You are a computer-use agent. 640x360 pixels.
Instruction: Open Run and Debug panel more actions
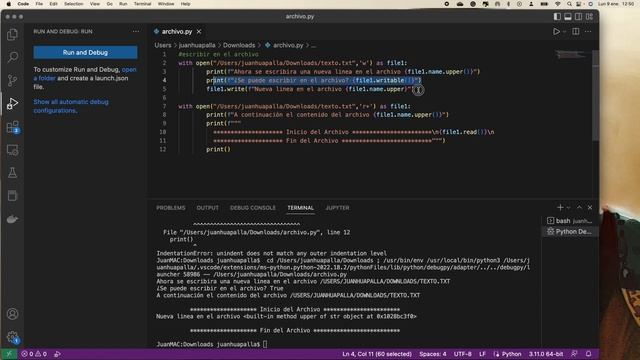136,31
